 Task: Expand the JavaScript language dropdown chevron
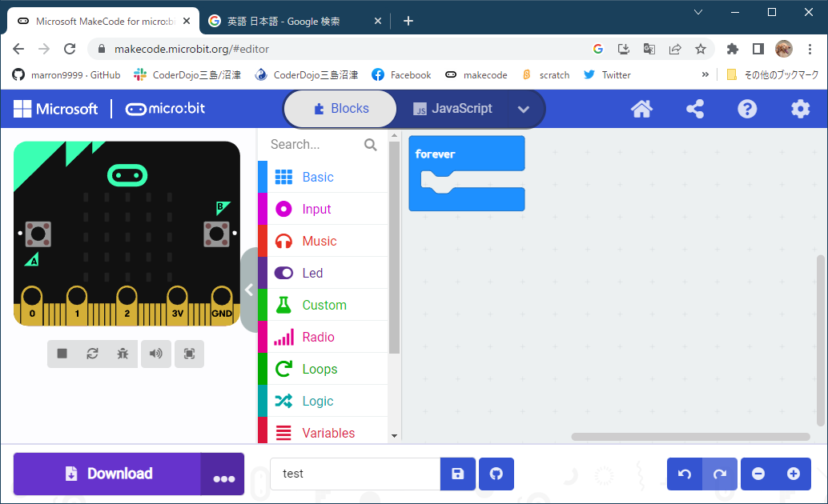coord(524,108)
